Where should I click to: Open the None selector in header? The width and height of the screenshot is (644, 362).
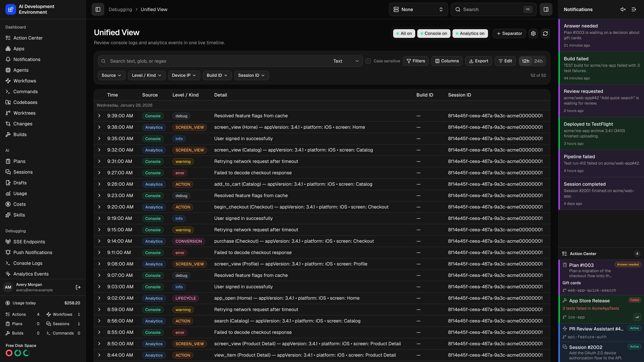(418, 10)
